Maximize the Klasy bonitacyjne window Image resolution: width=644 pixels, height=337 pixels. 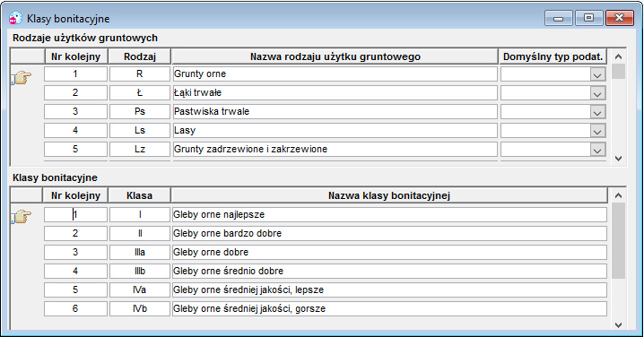click(x=588, y=18)
